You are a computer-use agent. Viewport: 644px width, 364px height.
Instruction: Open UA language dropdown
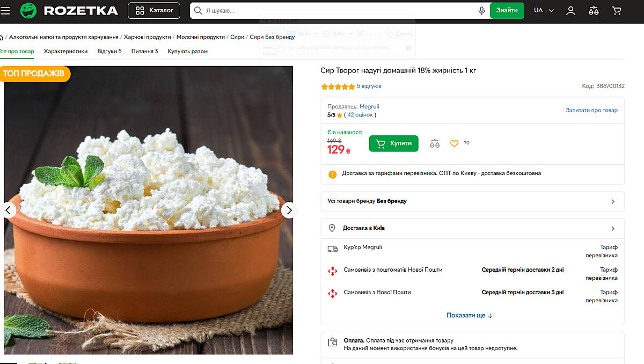[543, 11]
